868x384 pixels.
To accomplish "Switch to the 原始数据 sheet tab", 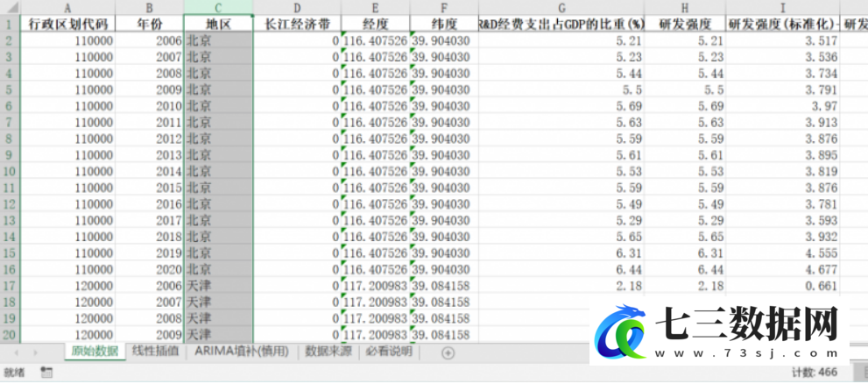I will coord(95,352).
